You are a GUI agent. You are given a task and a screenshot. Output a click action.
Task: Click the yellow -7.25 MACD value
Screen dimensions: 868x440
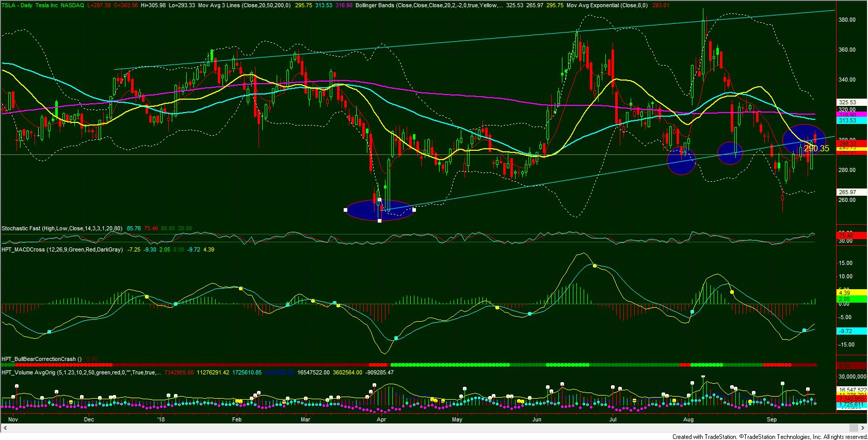(134, 249)
